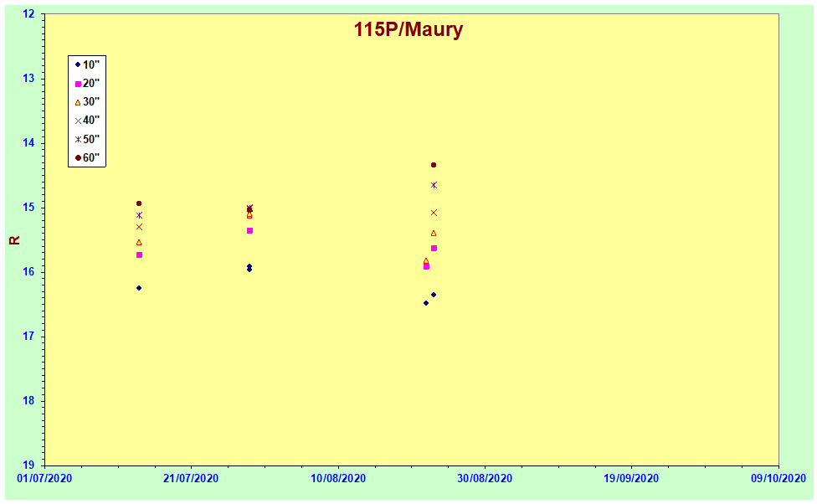Select the 40" cross point near magnitude 15.1 in August

434,213
